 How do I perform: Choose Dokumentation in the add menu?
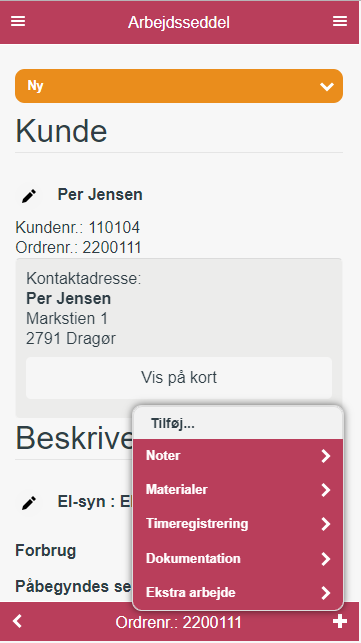point(238,558)
